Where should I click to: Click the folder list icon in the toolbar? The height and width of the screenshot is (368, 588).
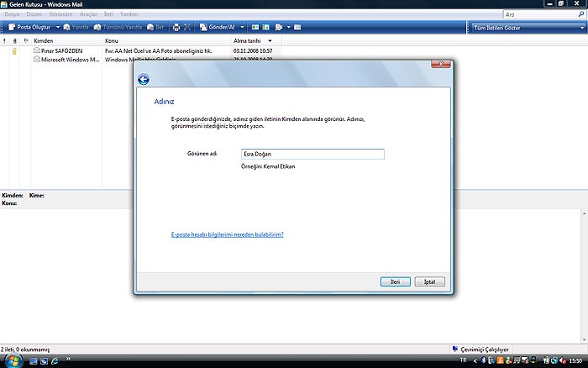pyautogui.click(x=297, y=27)
